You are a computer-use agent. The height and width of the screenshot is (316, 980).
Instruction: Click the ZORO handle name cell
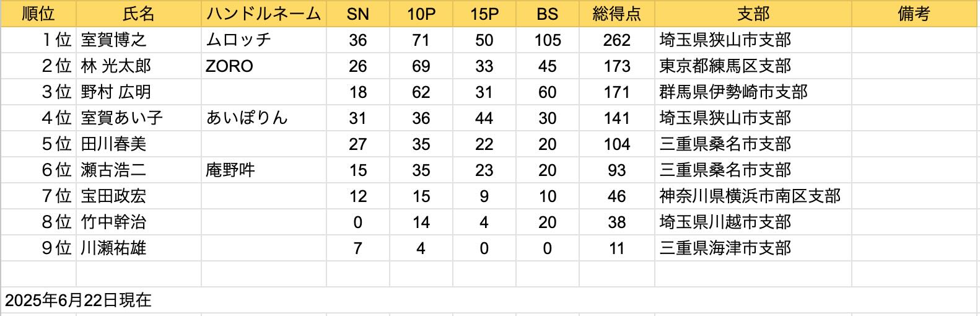[264, 66]
